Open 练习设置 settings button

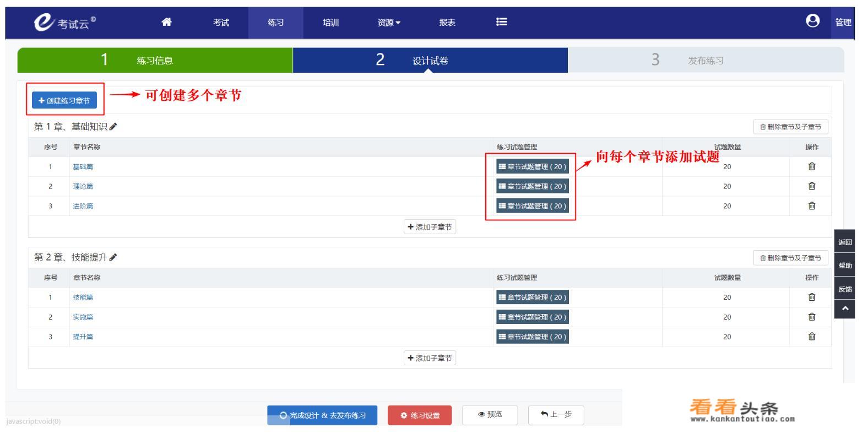[420, 415]
